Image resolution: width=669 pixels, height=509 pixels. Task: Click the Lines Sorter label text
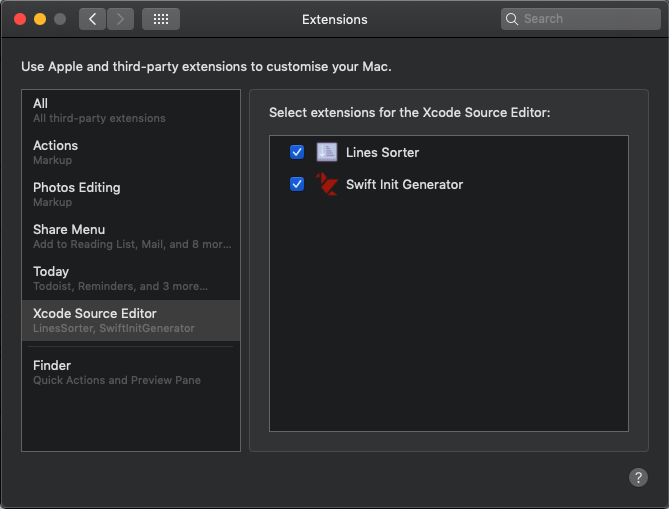coord(382,152)
